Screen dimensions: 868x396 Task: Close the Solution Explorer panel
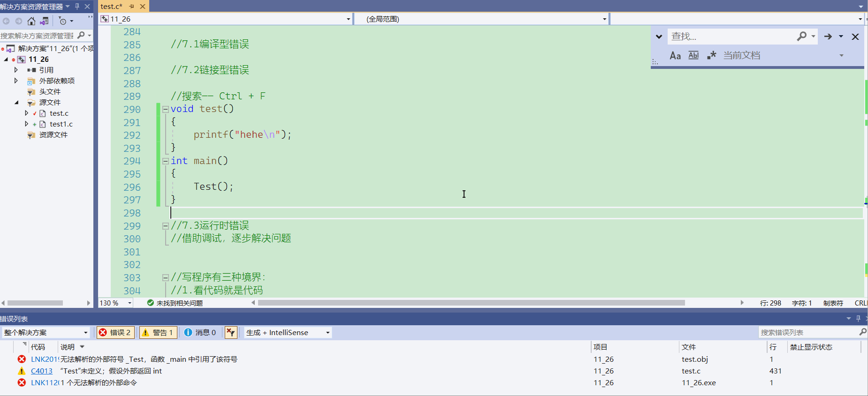(87, 7)
